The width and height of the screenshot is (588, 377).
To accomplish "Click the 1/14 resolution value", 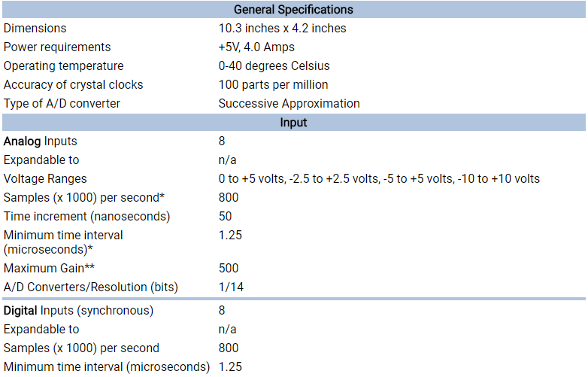I will tap(231, 287).
